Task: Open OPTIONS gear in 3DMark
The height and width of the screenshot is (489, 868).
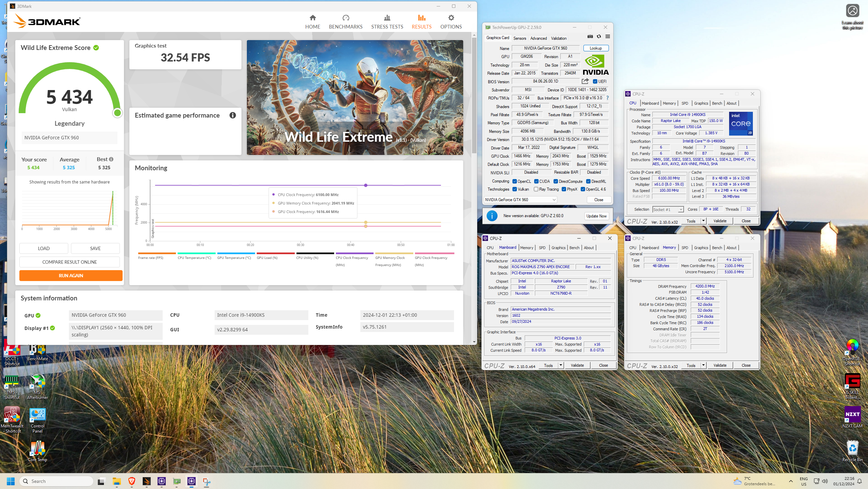Action: [451, 22]
